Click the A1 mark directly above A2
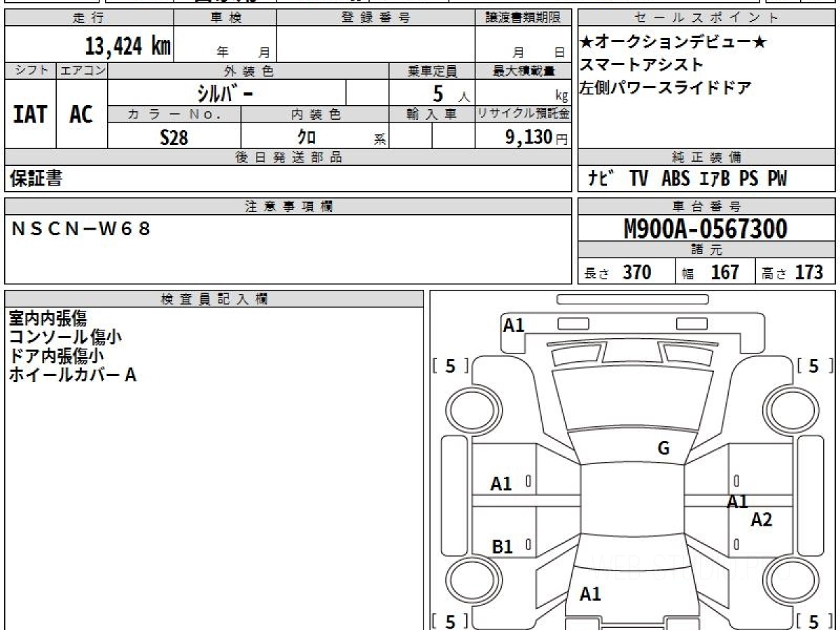The image size is (840, 630). 737,501
